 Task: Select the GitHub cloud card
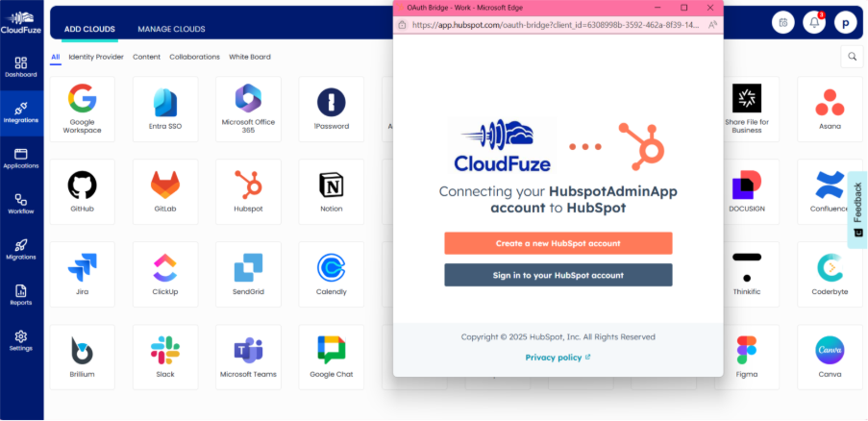[82, 191]
